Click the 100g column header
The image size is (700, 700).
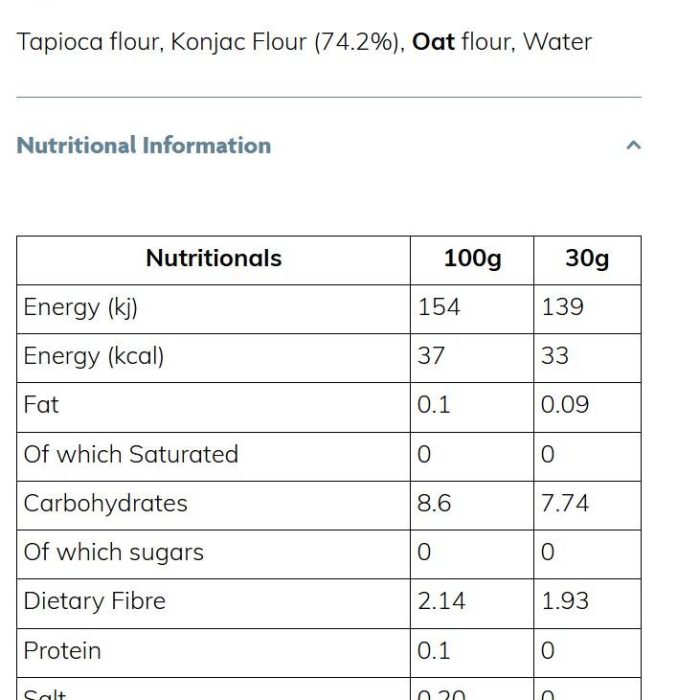pos(472,259)
